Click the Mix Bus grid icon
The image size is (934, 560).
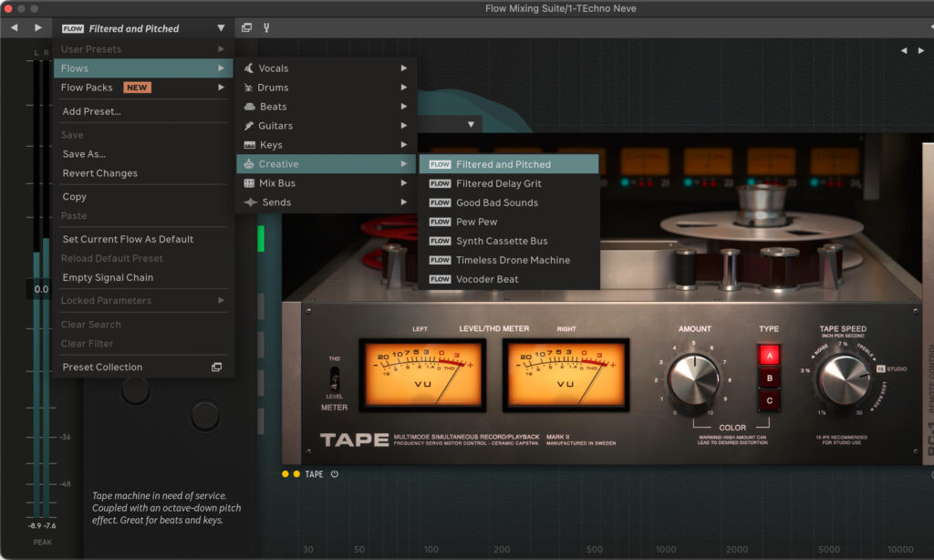[249, 183]
